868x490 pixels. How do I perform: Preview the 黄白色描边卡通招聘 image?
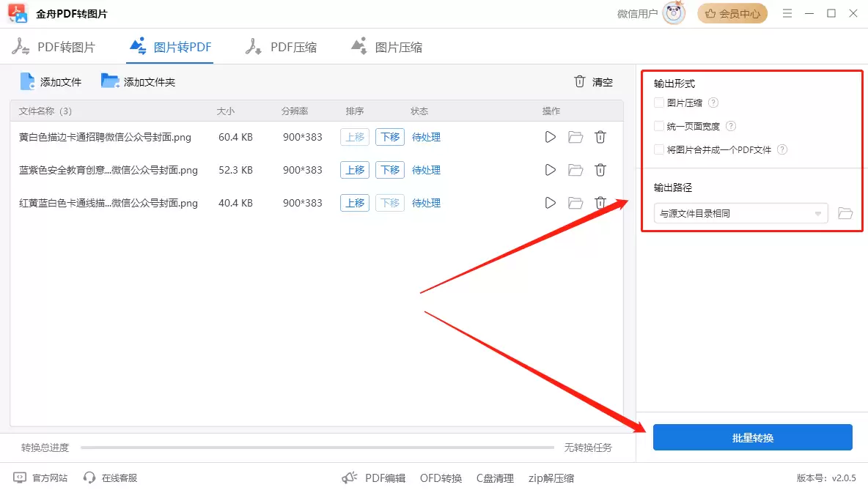coord(551,137)
